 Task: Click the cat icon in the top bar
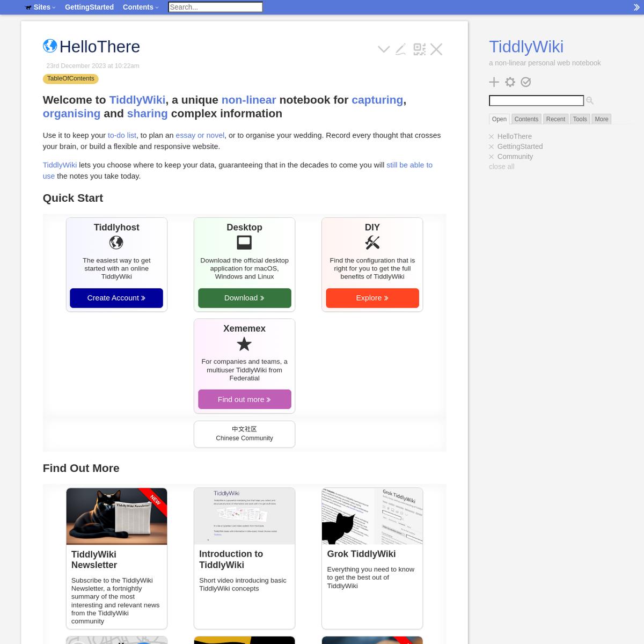(28, 7)
